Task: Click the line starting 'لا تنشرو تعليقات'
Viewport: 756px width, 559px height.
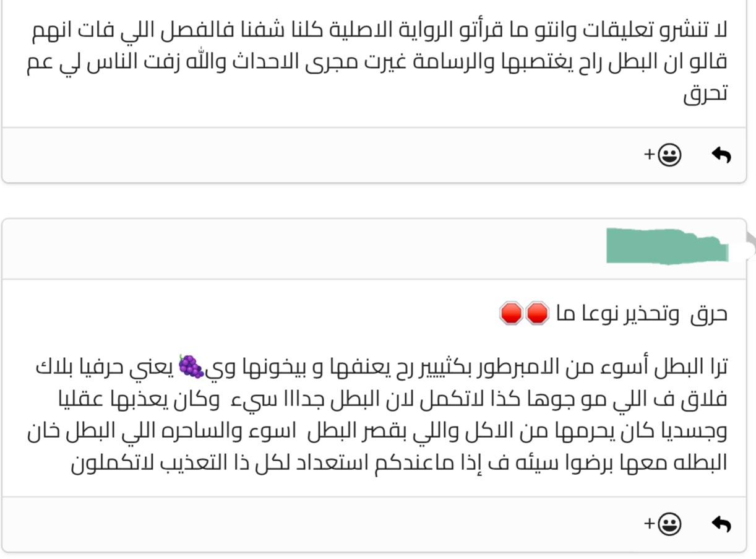Action: (x=379, y=31)
